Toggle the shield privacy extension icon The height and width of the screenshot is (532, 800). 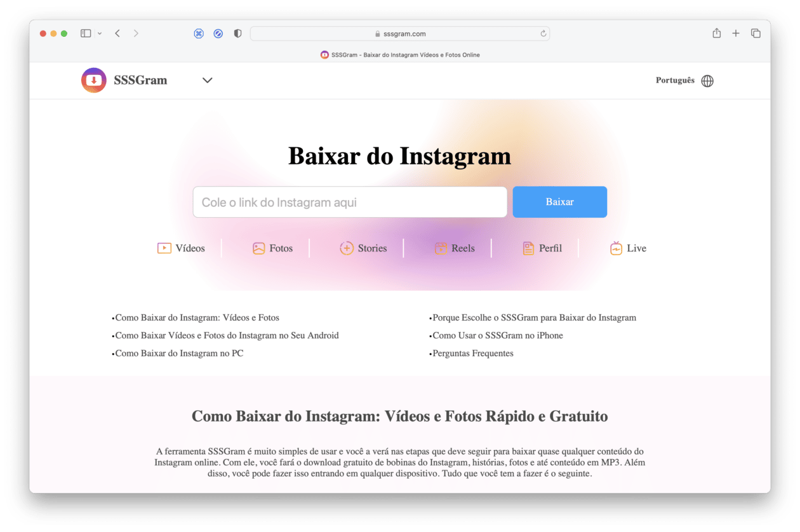pyautogui.click(x=237, y=33)
